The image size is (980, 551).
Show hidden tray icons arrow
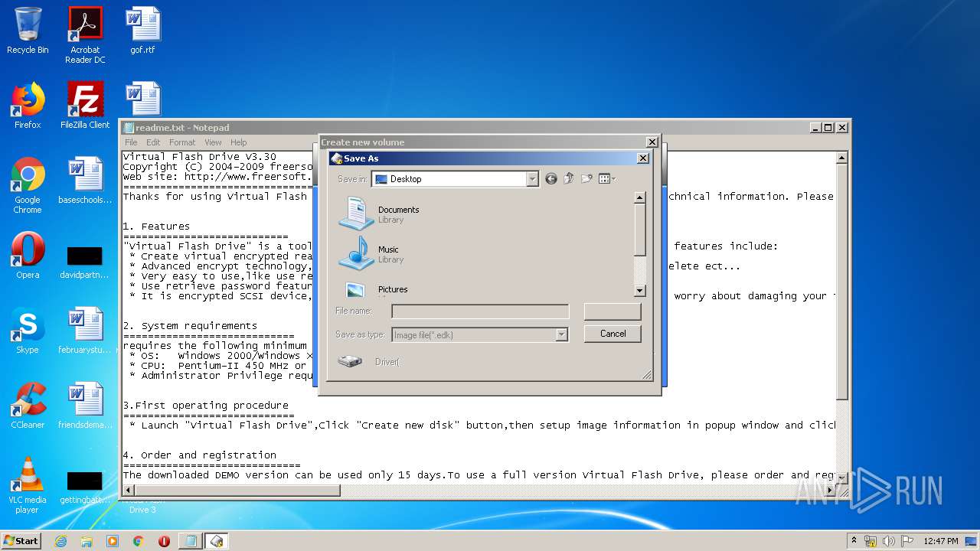pos(854,540)
